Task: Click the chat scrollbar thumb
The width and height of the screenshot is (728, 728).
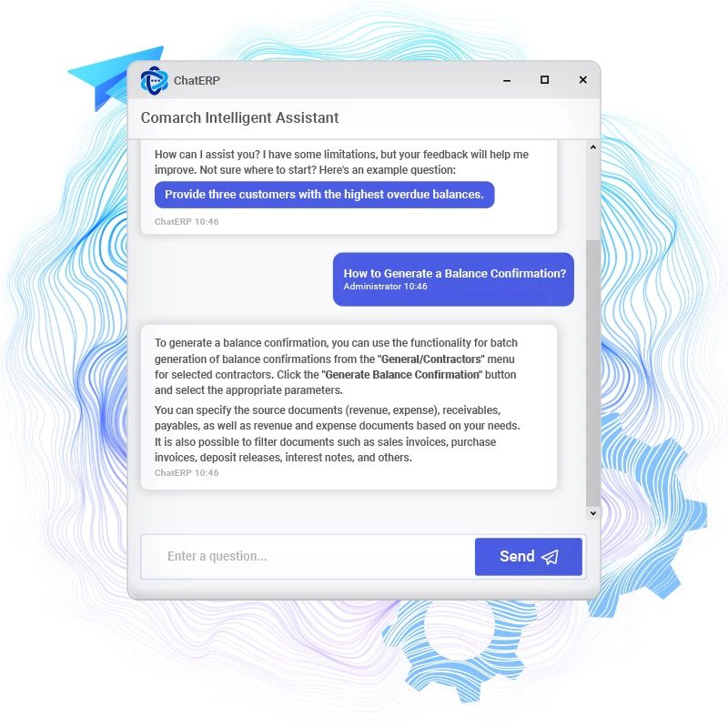Action: click(x=593, y=373)
